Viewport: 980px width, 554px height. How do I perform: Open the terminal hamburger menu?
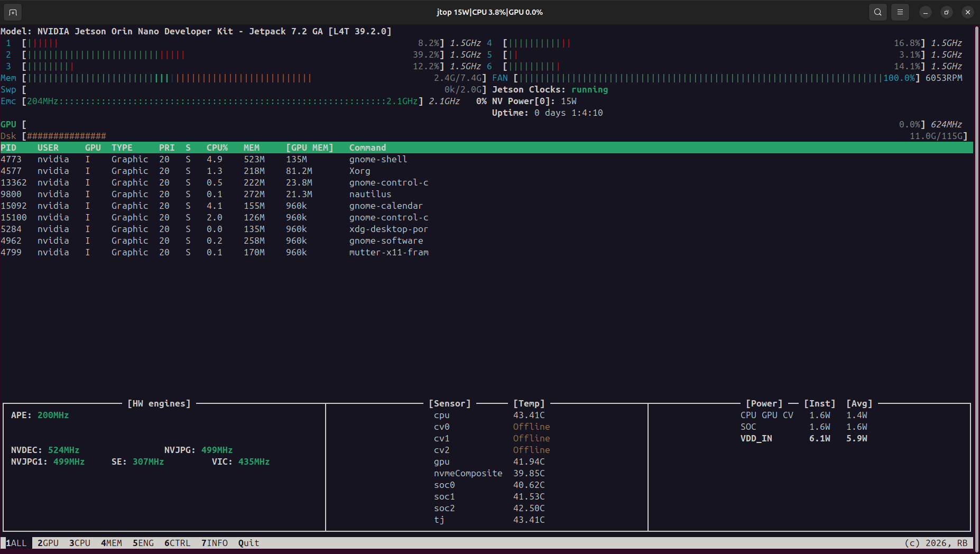(x=900, y=12)
